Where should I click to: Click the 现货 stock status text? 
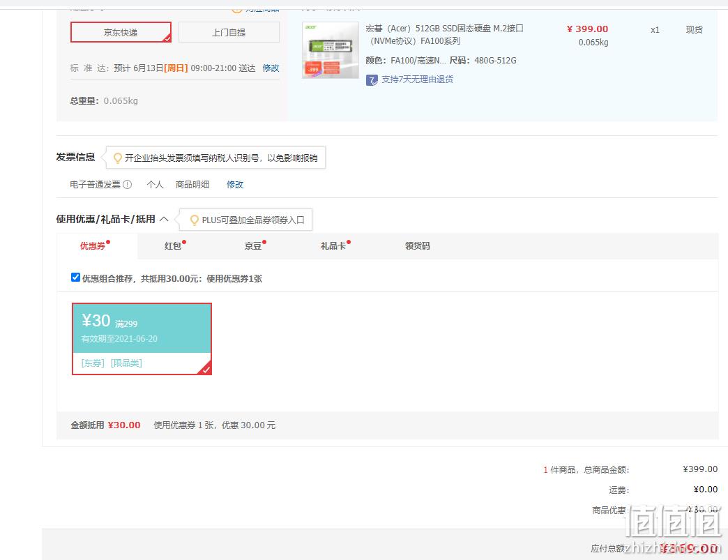(694, 30)
